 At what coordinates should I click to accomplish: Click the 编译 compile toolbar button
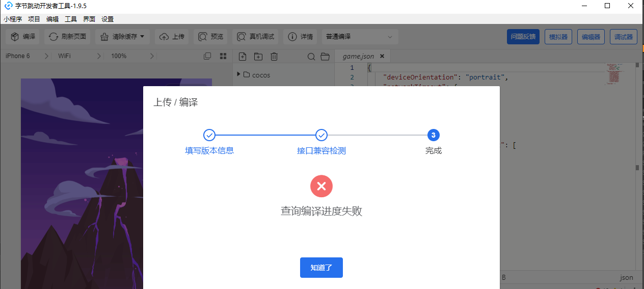[x=23, y=37]
